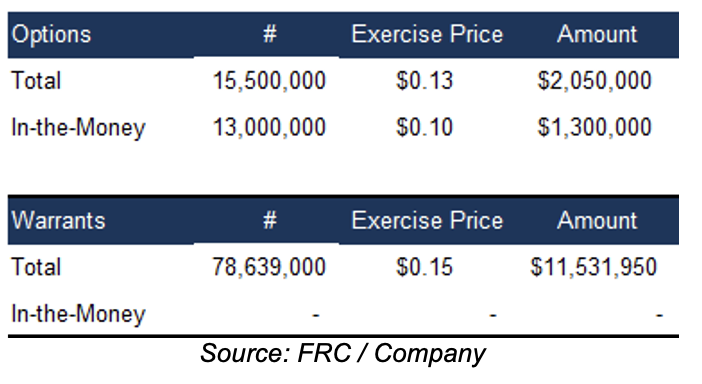This screenshot has height=384, width=702.
Task: Click Exercise Price header in Warrants table
Action: point(427,221)
